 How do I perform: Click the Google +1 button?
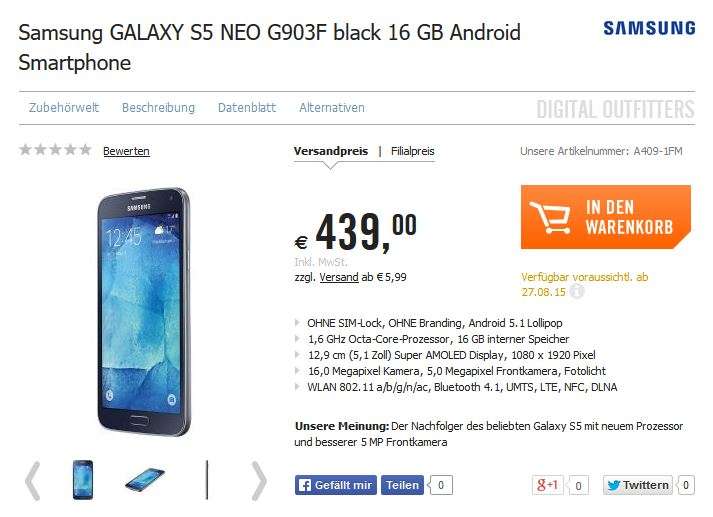click(x=547, y=485)
